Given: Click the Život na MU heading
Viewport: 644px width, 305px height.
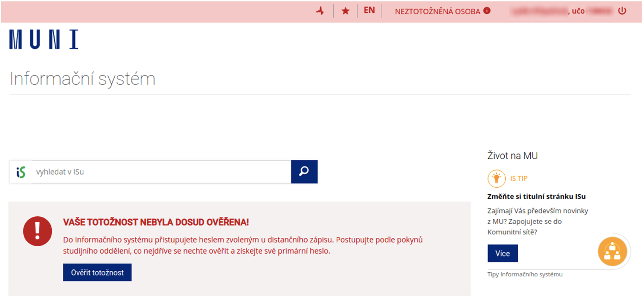Looking at the screenshot, I should [513, 156].
